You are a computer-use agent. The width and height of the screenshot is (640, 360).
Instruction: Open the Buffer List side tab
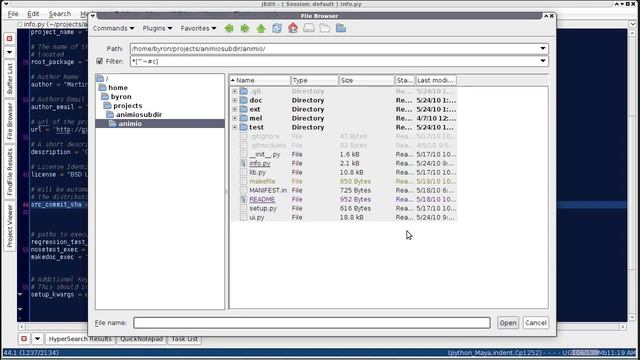[10, 78]
